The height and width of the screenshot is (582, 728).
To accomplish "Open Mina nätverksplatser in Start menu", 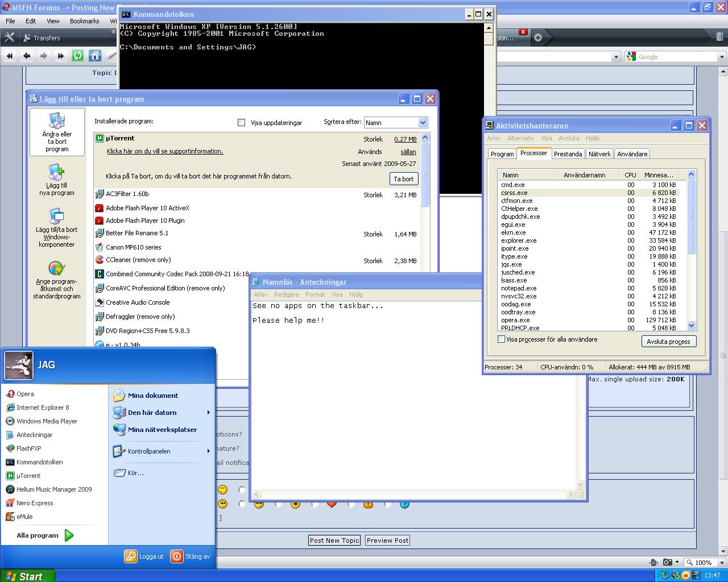I will coord(155,430).
